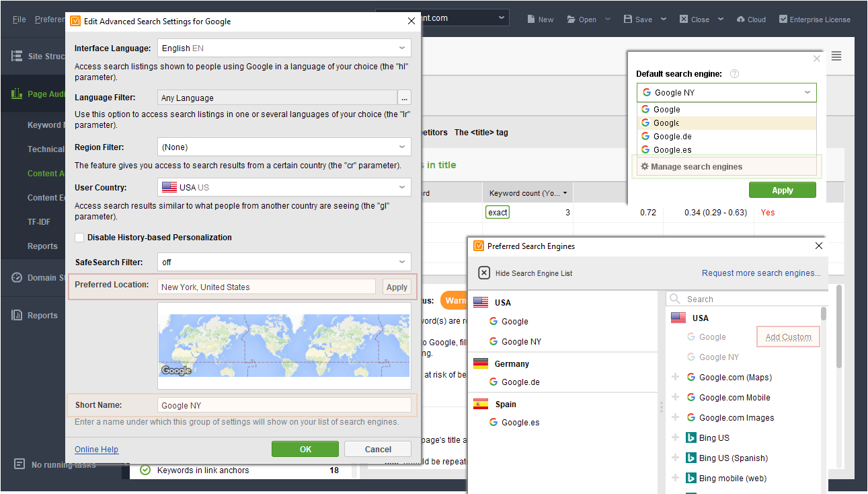Click the help question mark beside Default search engine

click(734, 74)
